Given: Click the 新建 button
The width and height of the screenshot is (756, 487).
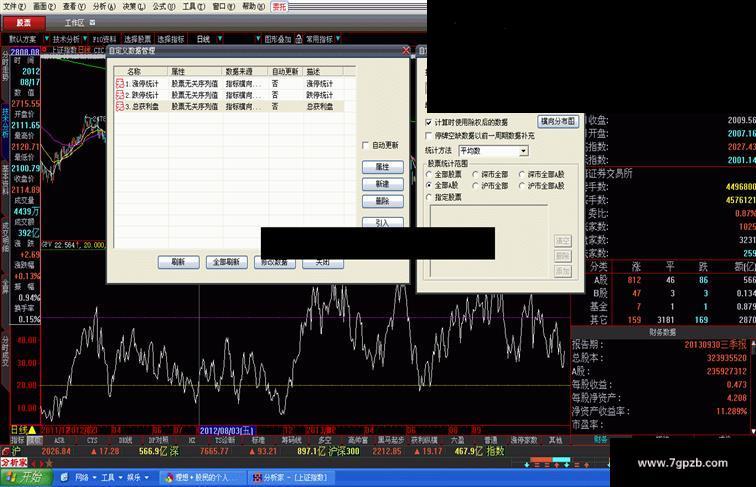Looking at the screenshot, I should coord(382,184).
